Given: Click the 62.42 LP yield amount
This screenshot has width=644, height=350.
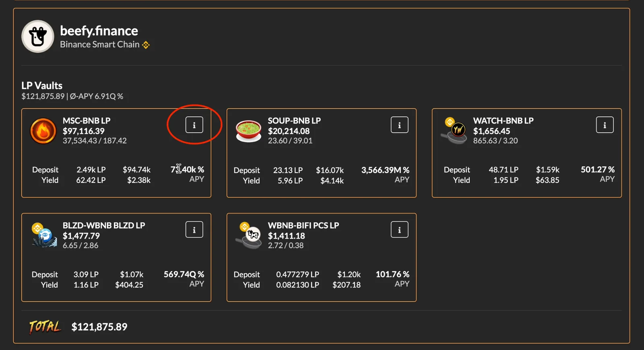Looking at the screenshot, I should (91, 180).
